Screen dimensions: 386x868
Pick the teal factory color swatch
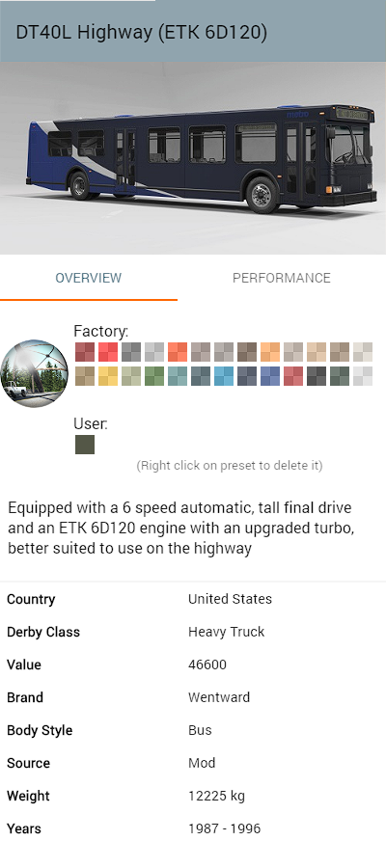[x=178, y=376]
